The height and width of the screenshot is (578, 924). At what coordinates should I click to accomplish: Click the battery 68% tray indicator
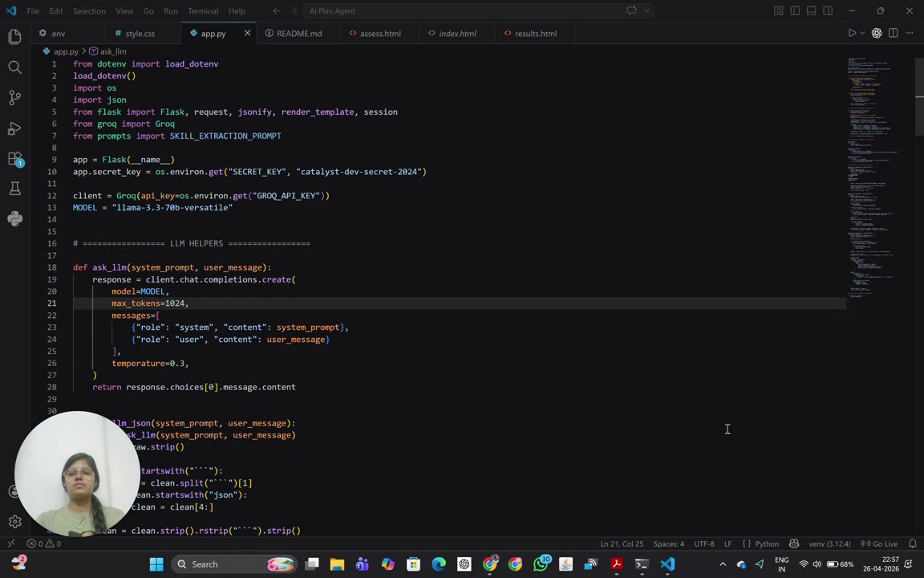click(x=841, y=564)
